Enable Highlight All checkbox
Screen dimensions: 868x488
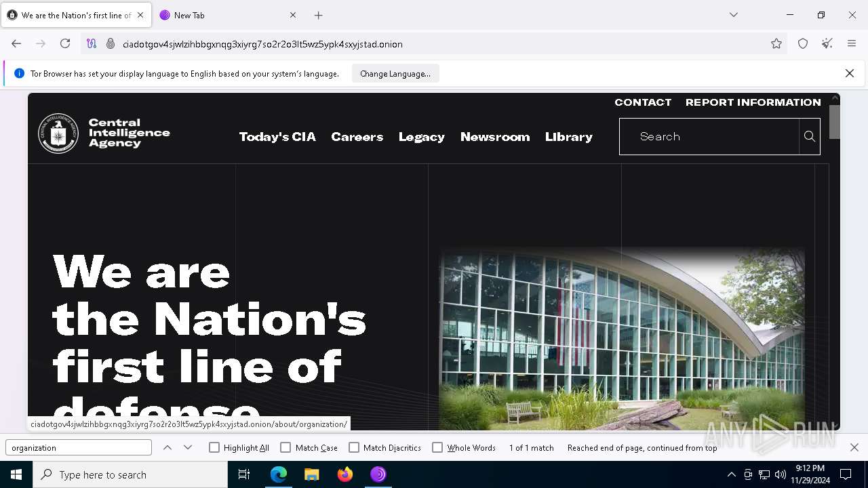click(x=214, y=447)
